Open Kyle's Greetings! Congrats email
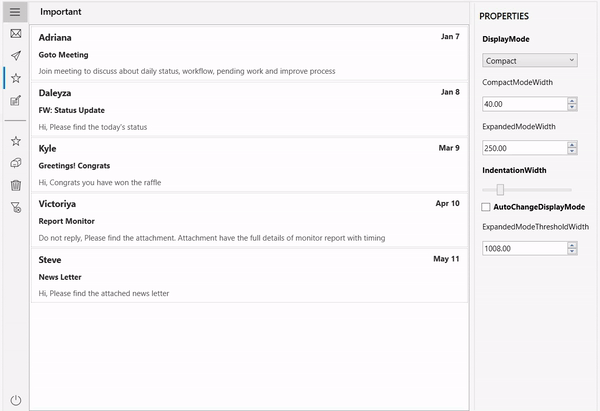 coord(248,165)
